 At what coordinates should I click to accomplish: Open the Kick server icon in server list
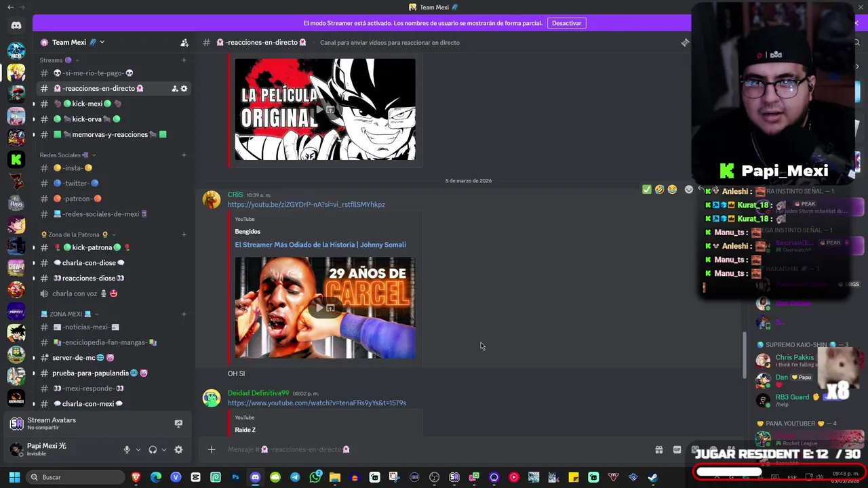click(x=16, y=159)
